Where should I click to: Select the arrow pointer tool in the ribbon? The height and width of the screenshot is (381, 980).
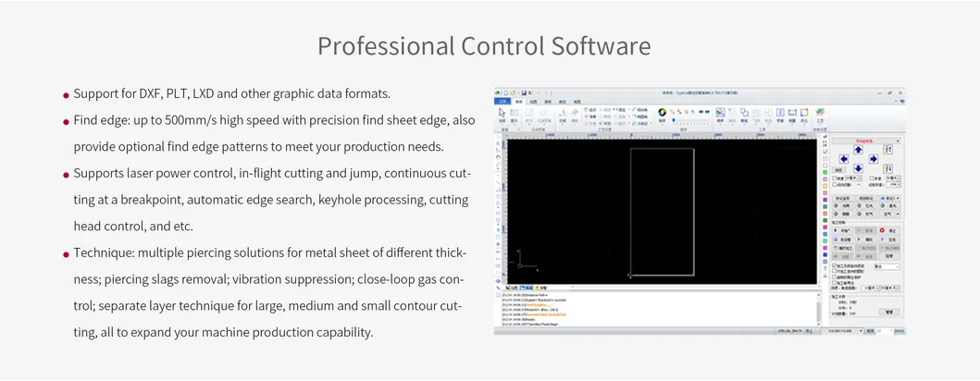(502, 113)
